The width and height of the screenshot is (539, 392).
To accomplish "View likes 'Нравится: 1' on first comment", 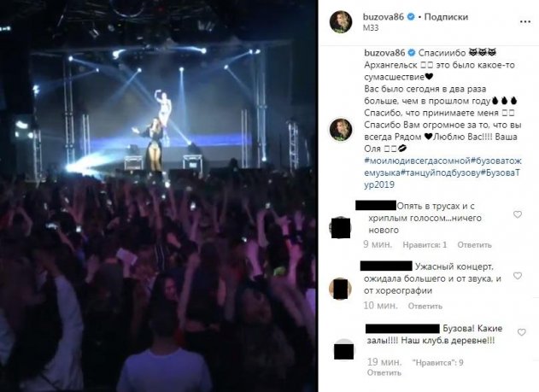I will (425, 245).
